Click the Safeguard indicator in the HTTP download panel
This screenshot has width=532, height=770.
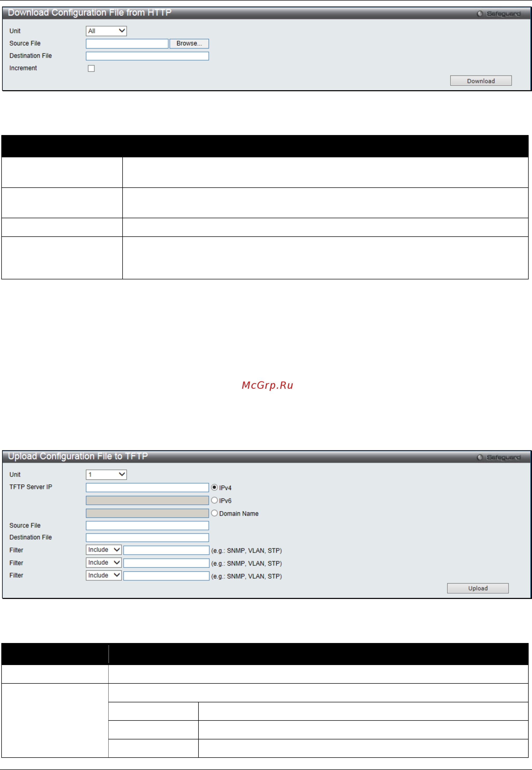point(499,14)
